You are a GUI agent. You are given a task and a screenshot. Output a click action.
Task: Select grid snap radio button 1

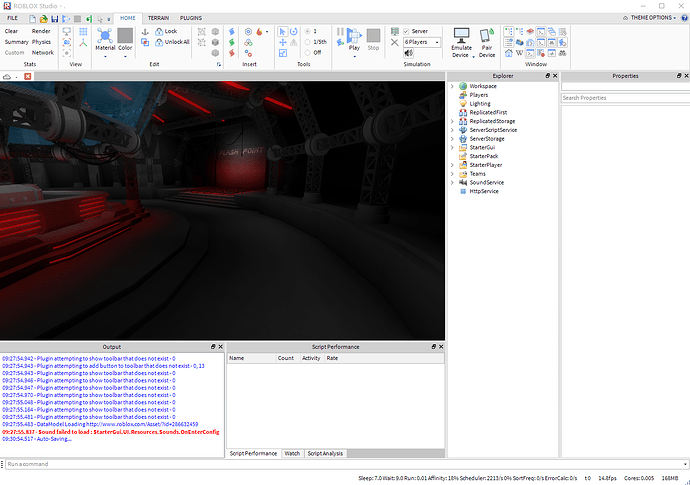[x=308, y=31]
